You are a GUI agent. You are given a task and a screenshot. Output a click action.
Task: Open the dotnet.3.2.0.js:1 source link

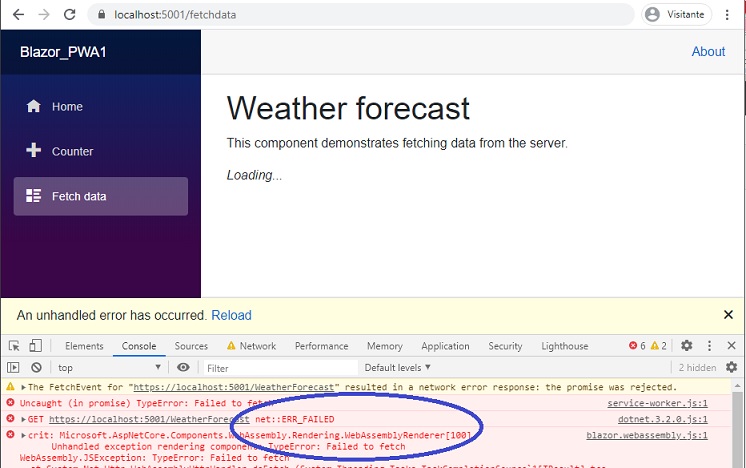pyautogui.click(x=663, y=419)
